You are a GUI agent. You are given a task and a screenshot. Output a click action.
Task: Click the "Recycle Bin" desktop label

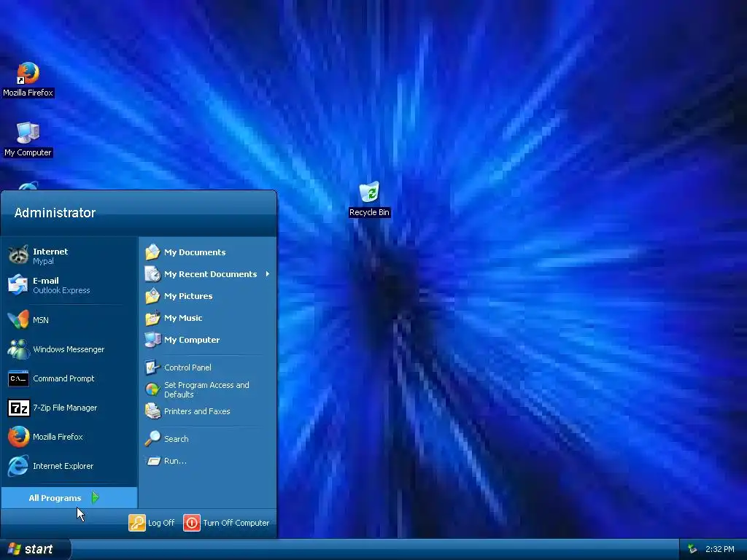point(369,212)
